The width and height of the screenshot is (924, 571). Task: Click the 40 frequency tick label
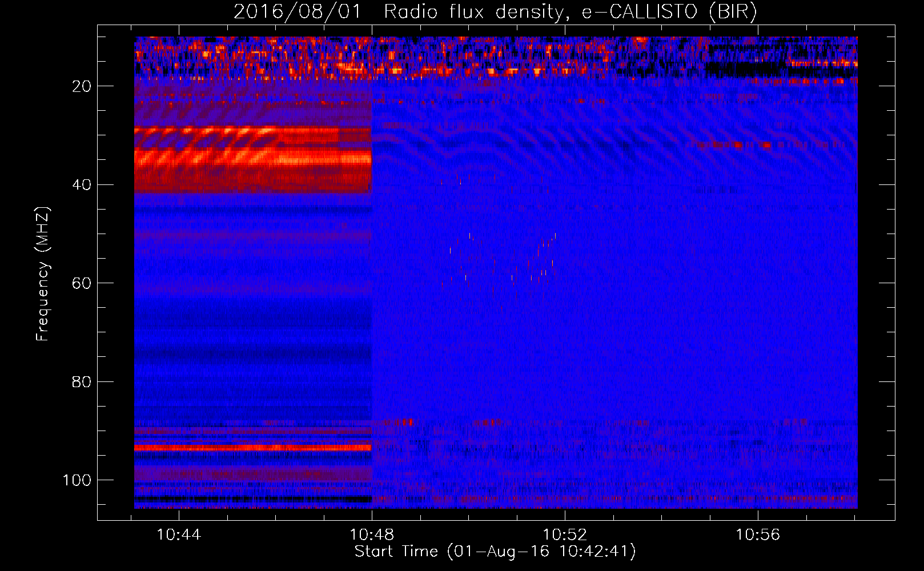[82, 185]
